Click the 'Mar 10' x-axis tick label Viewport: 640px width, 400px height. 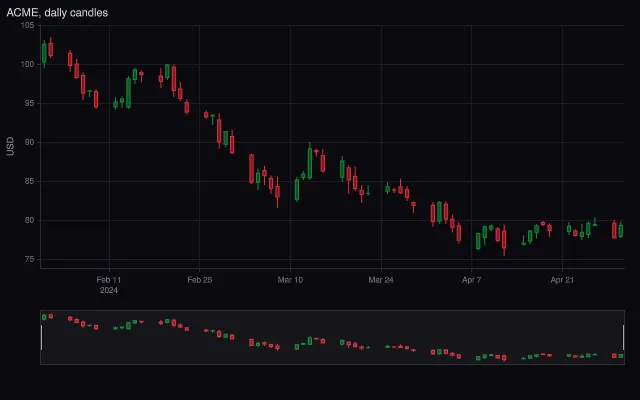point(290,280)
